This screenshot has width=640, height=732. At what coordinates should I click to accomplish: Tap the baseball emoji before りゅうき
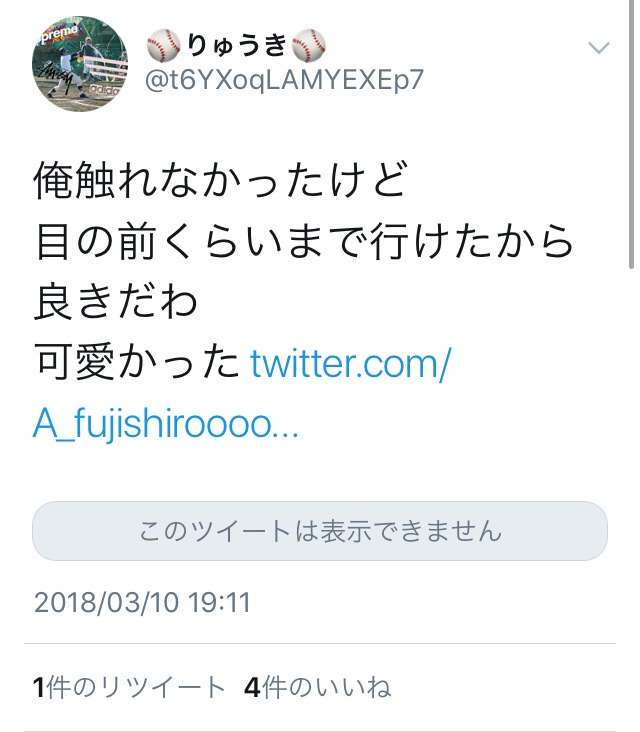[164, 44]
